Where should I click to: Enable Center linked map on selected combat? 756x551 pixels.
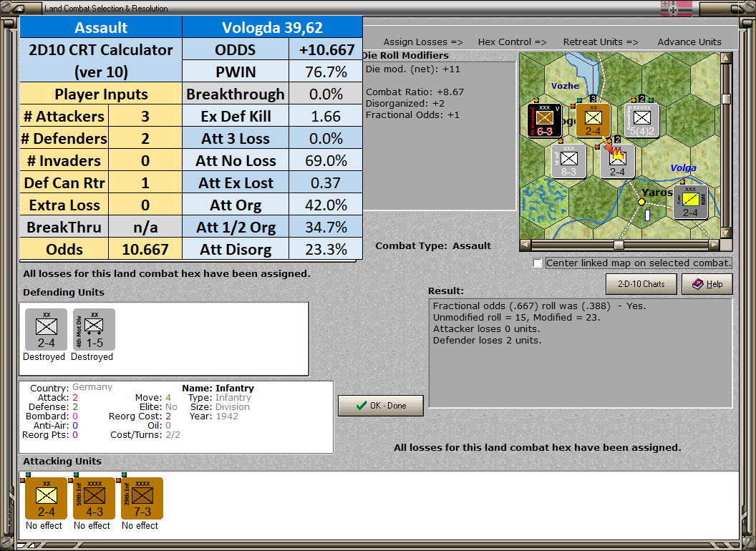tap(538, 263)
